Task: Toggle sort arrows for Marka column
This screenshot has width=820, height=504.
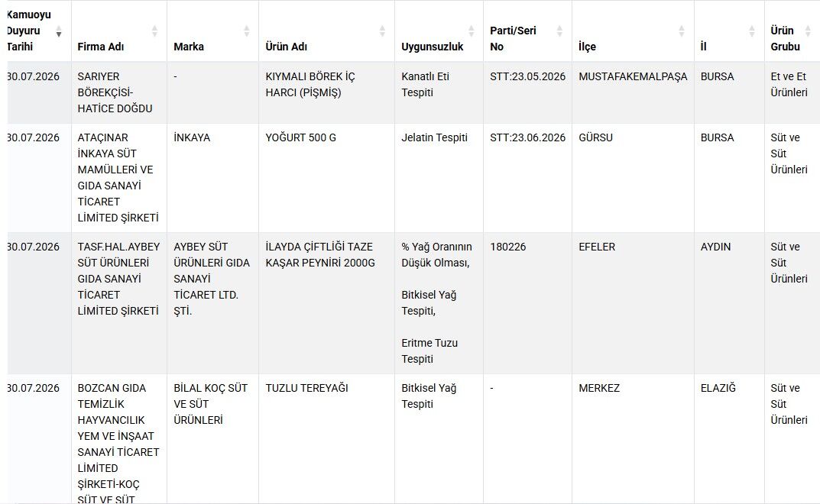Action: click(247, 31)
